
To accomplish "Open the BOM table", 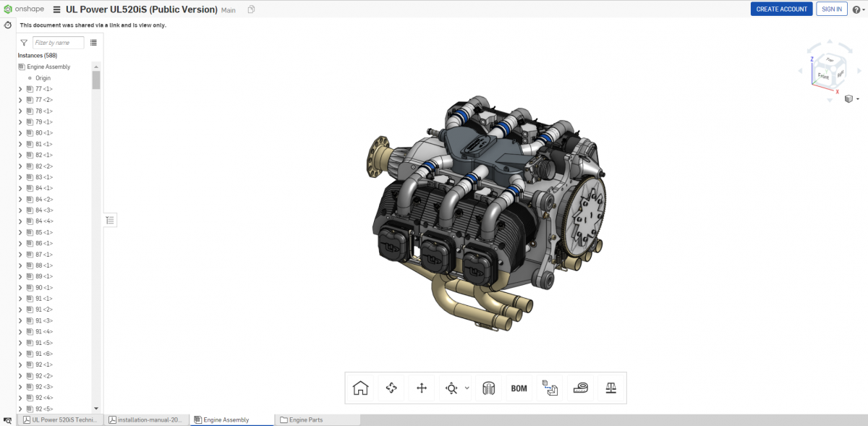I will 519,388.
